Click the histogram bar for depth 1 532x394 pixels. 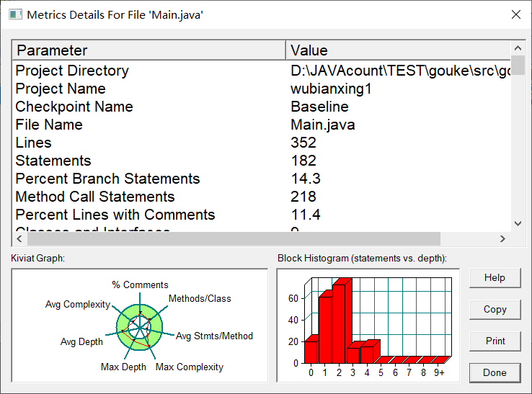[x=325, y=328]
